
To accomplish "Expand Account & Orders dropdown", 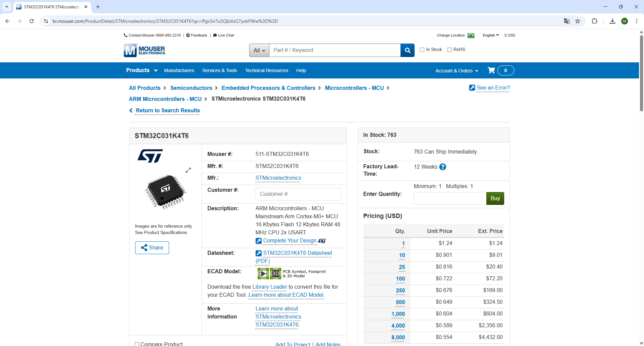I will (x=457, y=71).
